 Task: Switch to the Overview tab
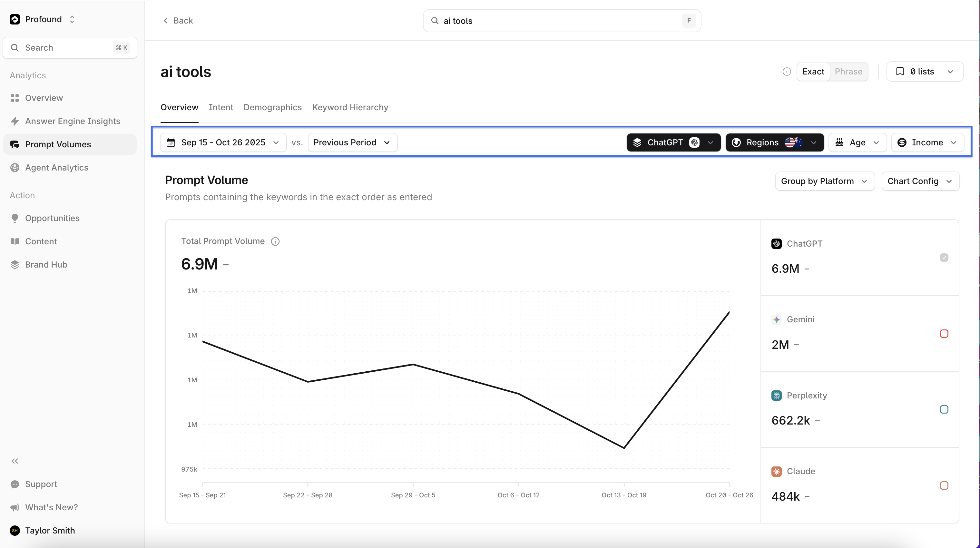(x=179, y=108)
